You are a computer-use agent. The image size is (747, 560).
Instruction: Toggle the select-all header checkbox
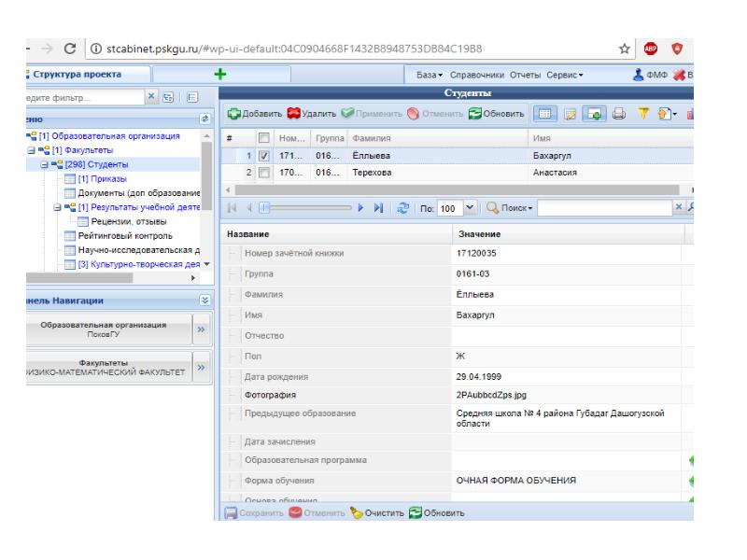[x=263, y=138]
